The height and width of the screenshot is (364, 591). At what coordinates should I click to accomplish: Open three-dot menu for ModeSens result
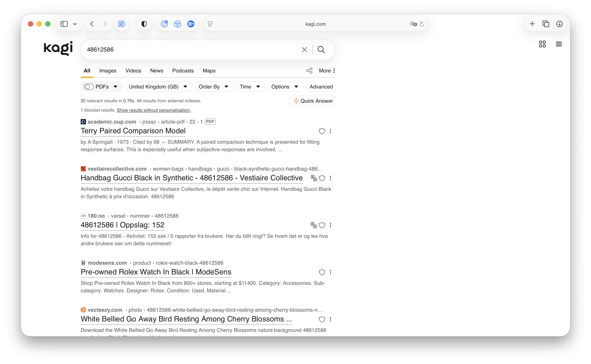[x=330, y=272]
